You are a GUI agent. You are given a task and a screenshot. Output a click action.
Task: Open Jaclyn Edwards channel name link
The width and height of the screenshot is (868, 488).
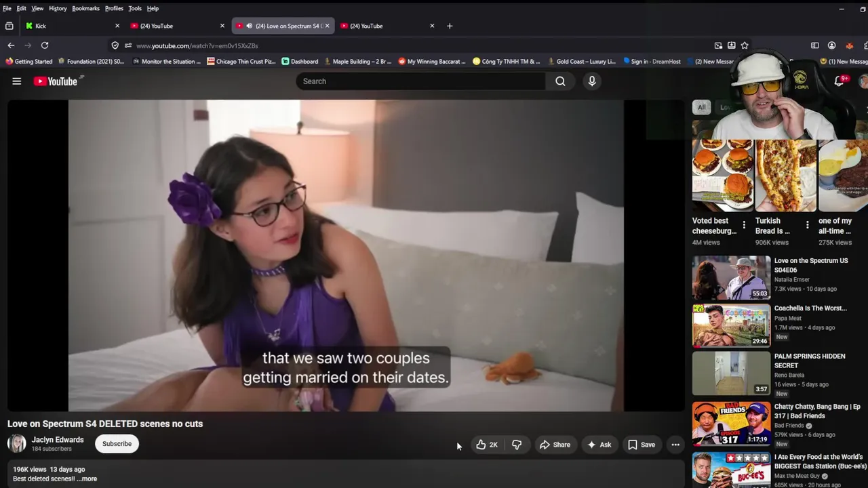(58, 439)
